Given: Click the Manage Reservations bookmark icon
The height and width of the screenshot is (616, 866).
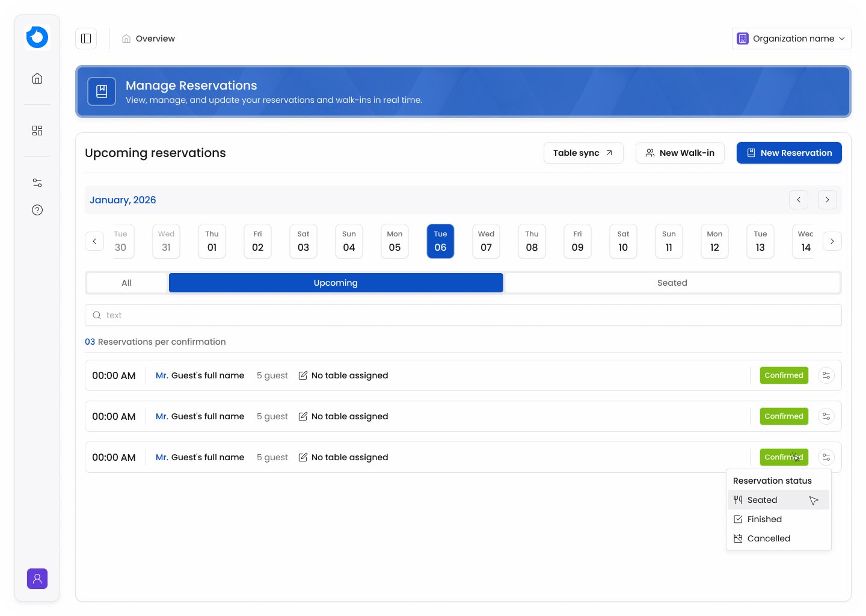Looking at the screenshot, I should coord(102,91).
